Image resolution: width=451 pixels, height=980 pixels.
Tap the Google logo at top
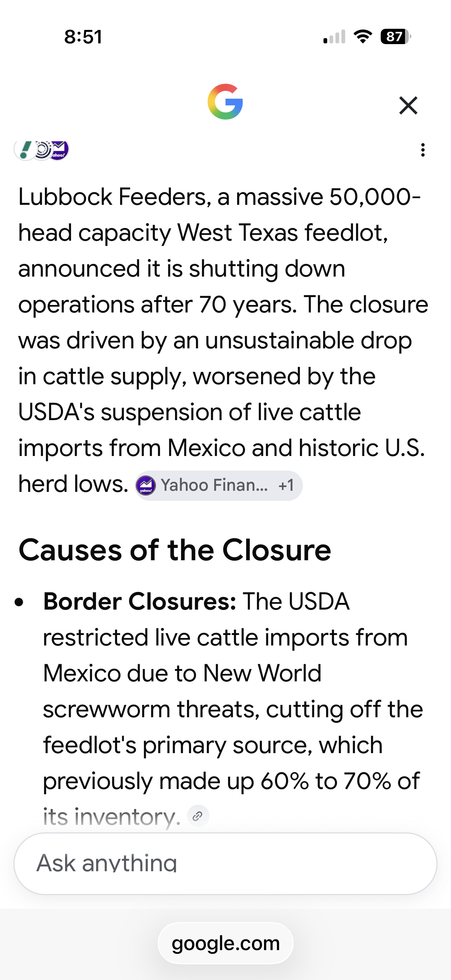pos(225,102)
